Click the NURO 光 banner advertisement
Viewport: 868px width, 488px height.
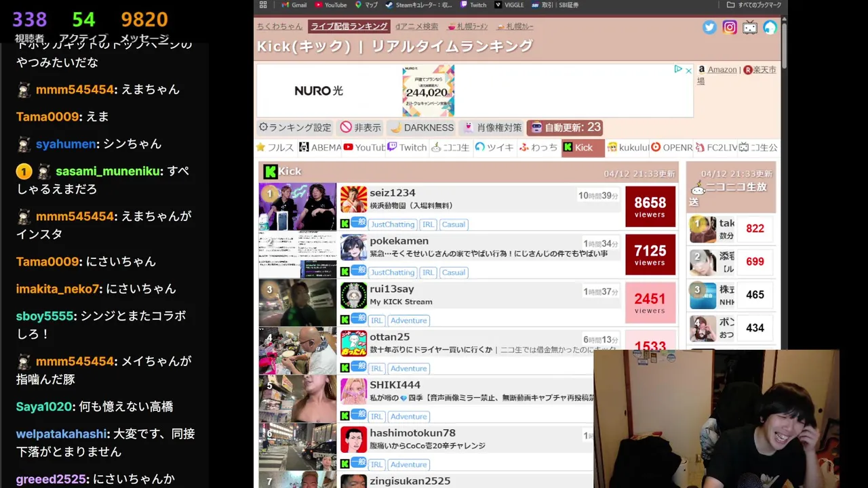pos(475,91)
